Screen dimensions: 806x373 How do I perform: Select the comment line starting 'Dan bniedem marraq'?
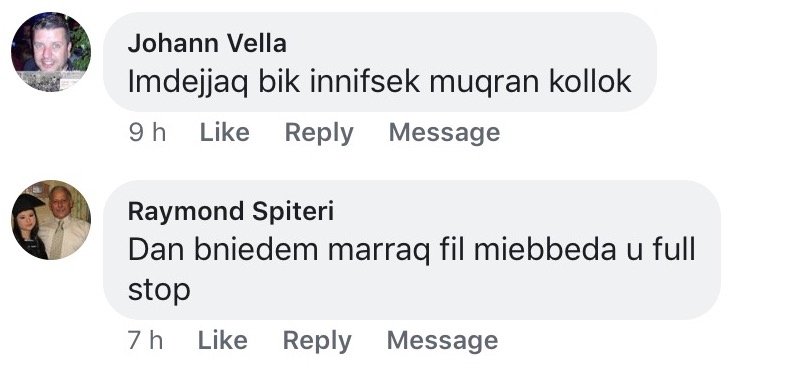(x=412, y=250)
